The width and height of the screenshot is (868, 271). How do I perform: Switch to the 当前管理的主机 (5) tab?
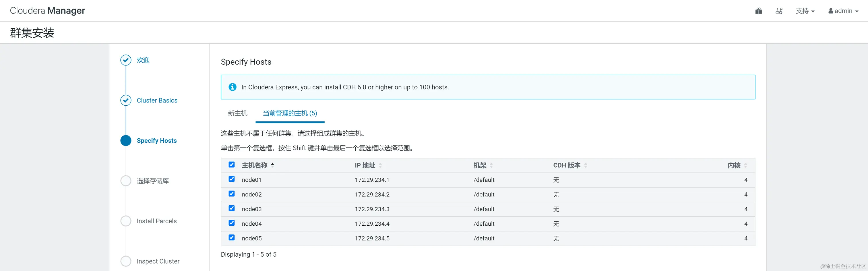point(290,113)
